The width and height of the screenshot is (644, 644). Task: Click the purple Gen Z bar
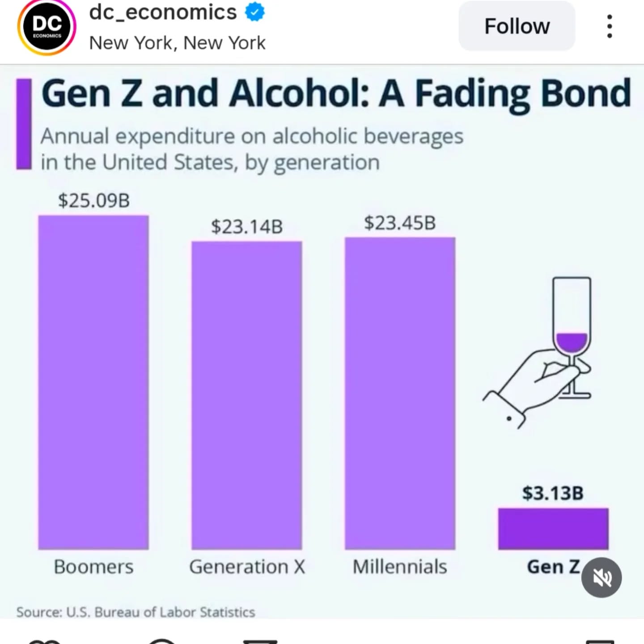coord(552,529)
